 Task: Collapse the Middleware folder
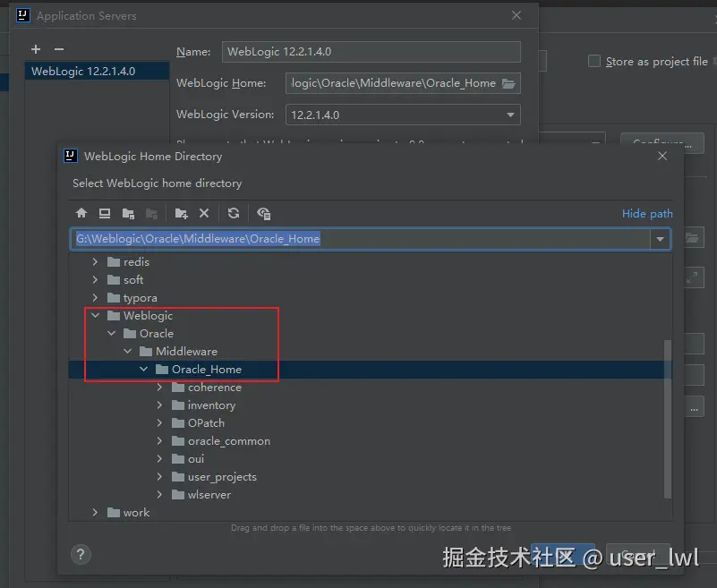(x=128, y=351)
